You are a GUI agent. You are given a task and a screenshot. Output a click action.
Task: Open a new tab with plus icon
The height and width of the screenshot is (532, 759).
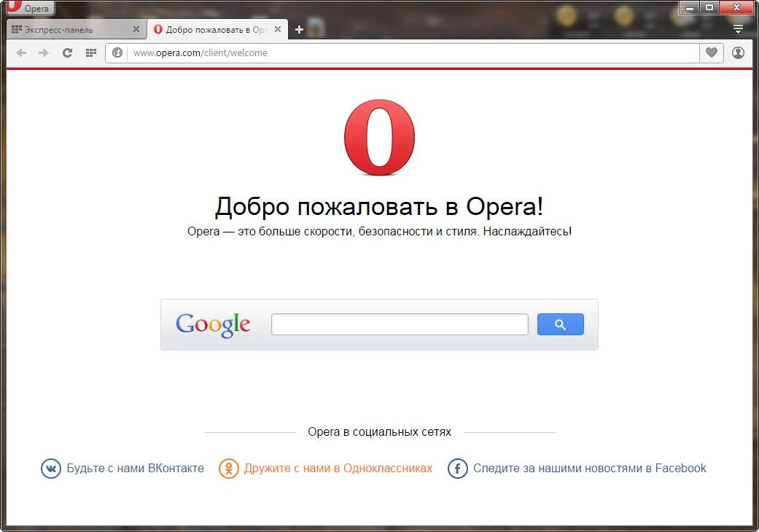(299, 29)
